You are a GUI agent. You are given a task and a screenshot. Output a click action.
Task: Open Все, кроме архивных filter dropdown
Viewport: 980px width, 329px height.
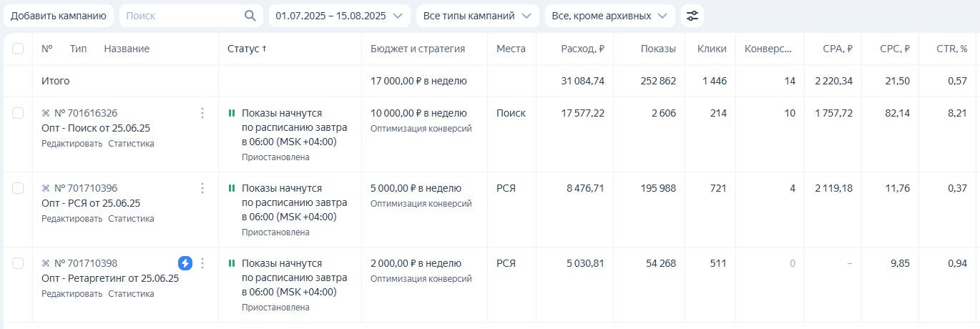click(x=610, y=16)
